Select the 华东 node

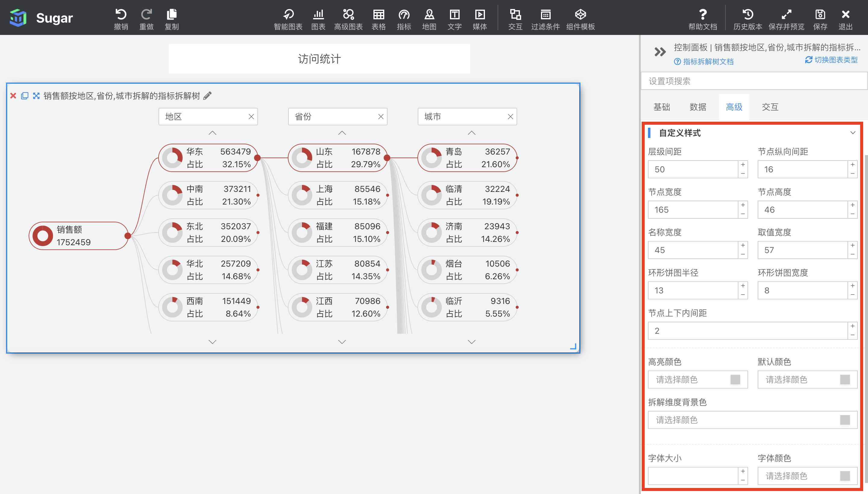point(208,158)
